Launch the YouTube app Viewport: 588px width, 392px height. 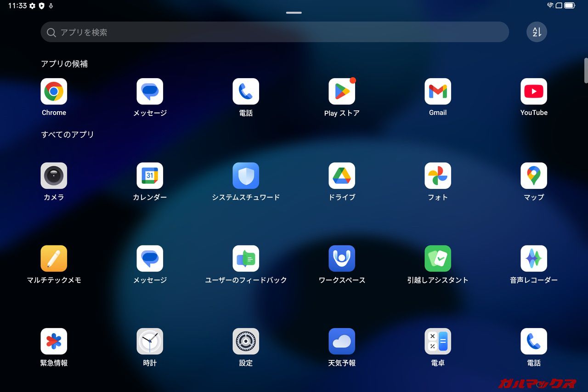534,91
